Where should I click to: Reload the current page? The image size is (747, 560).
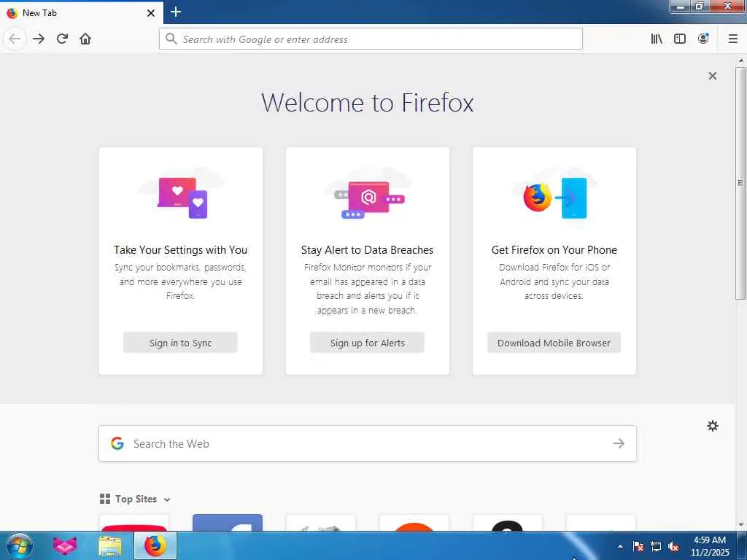[x=62, y=39]
